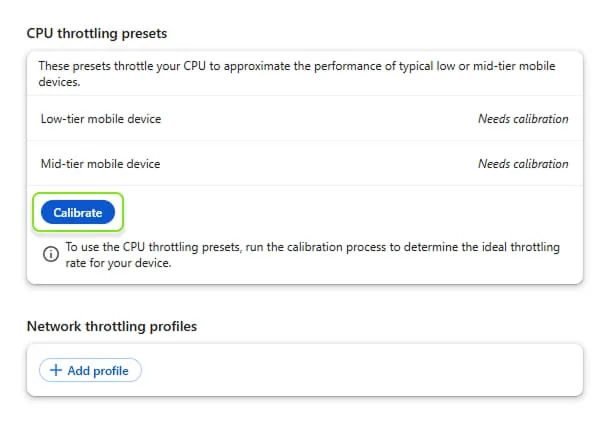Click blank space right of Calibrate button
The height and width of the screenshot is (421, 613).
(x=350, y=212)
